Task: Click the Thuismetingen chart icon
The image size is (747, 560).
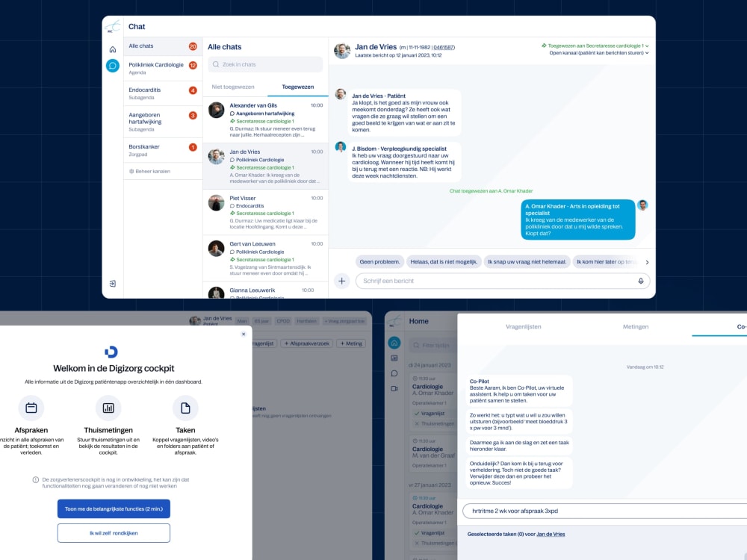Action: 108,408
